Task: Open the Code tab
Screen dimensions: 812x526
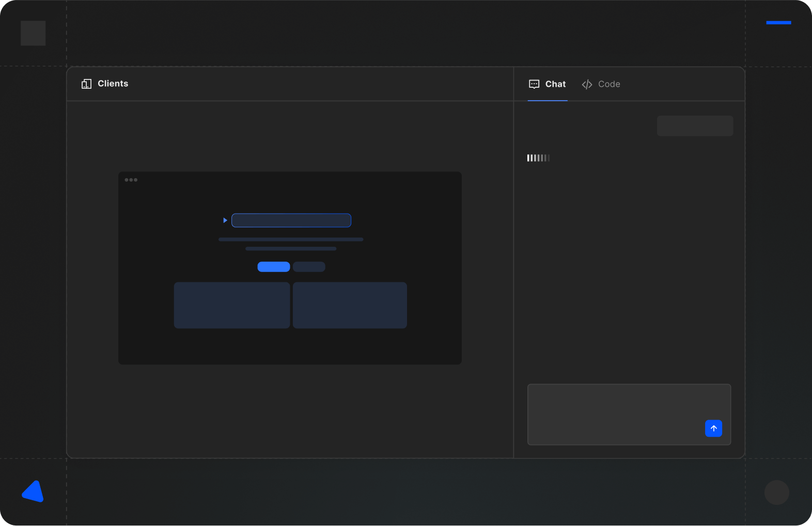Action: 601,84
